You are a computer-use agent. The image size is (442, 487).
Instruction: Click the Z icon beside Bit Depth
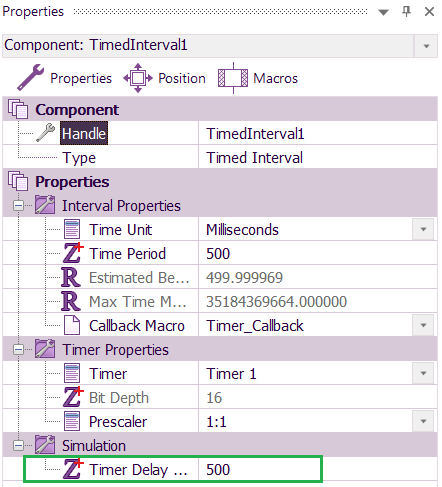[73, 397]
